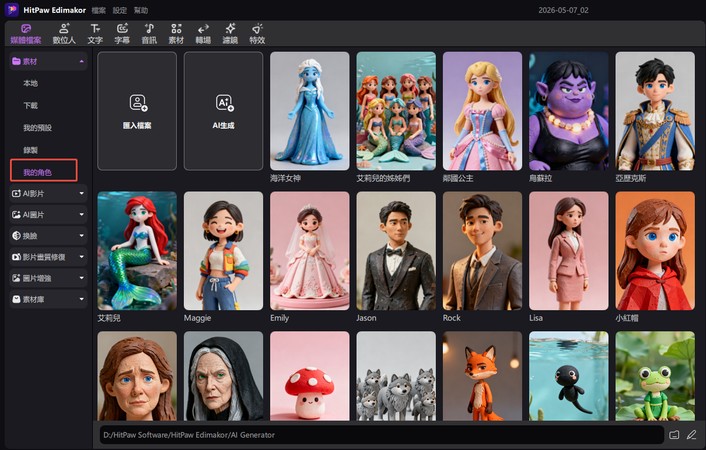Screen dimensions: 706x450
Task: Select the orange fox thumbnail
Action: [x=482, y=376]
